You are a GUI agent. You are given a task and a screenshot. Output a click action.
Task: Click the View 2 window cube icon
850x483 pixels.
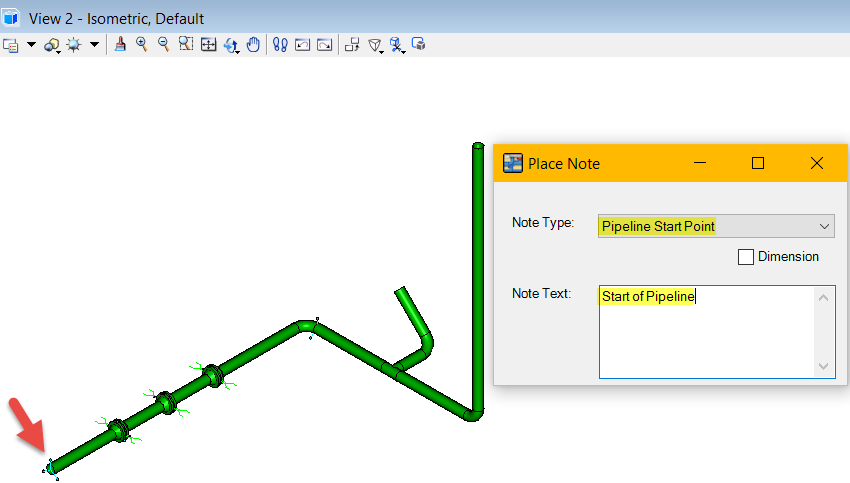(x=11, y=18)
